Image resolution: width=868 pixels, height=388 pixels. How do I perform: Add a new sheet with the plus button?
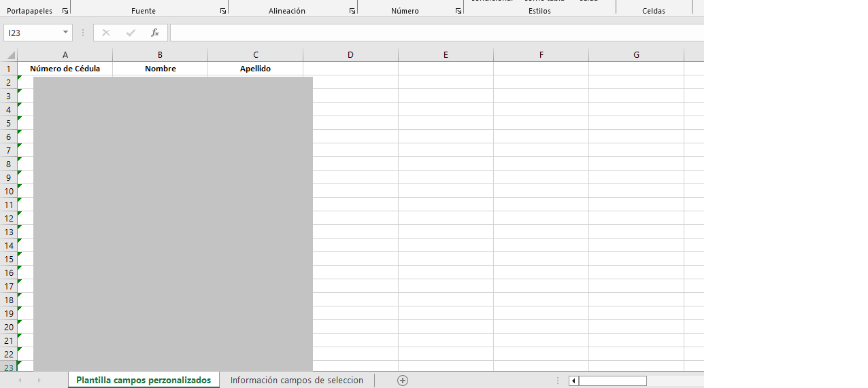[403, 381]
